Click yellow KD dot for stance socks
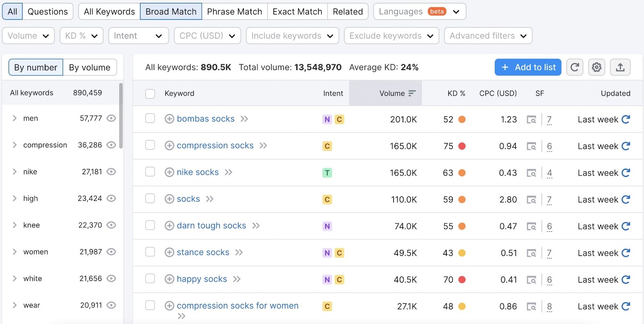This screenshot has width=644, height=324. point(462,253)
